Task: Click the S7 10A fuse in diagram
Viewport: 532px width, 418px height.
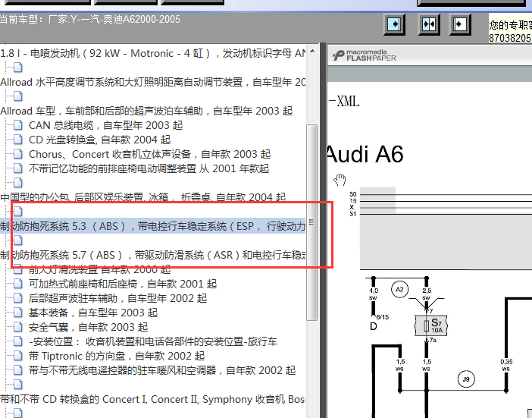Action: click(431, 325)
